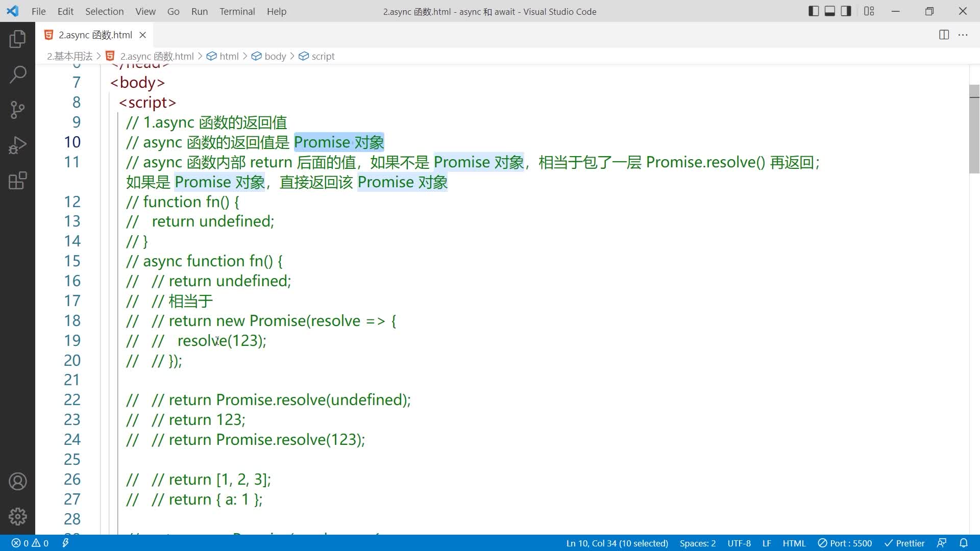Click the notifications bell in status bar

click(963, 543)
